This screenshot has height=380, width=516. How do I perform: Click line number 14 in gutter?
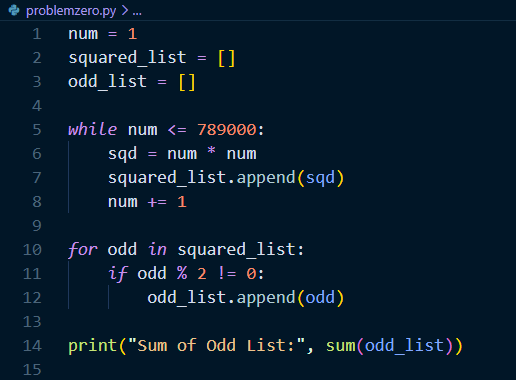32,346
